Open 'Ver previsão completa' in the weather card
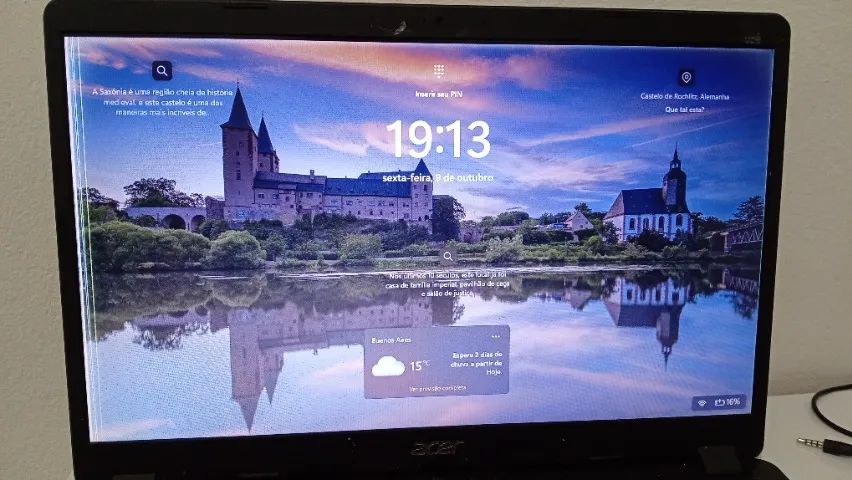This screenshot has height=480, width=852. coord(437,388)
